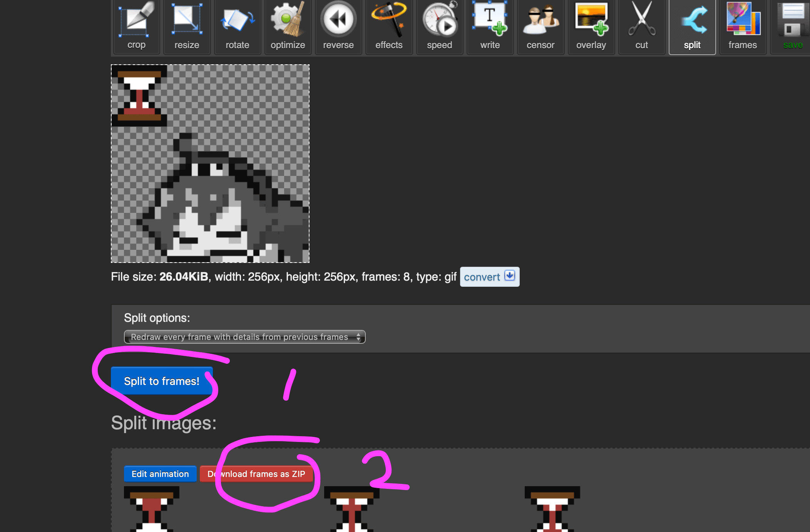Image resolution: width=810 pixels, height=532 pixels.
Task: Open the convert format dropdown
Action: pos(489,277)
